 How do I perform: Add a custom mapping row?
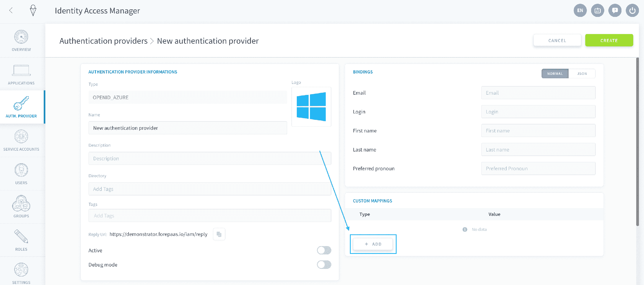pyautogui.click(x=373, y=244)
